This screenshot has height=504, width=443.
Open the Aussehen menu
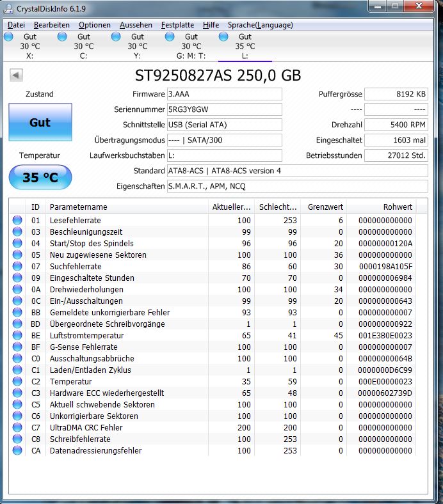click(x=136, y=25)
